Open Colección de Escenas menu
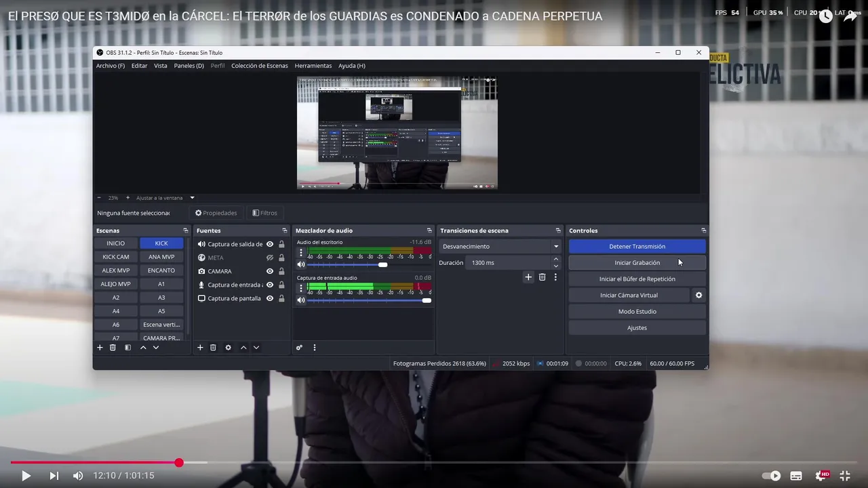Image resolution: width=868 pixels, height=488 pixels. point(260,66)
